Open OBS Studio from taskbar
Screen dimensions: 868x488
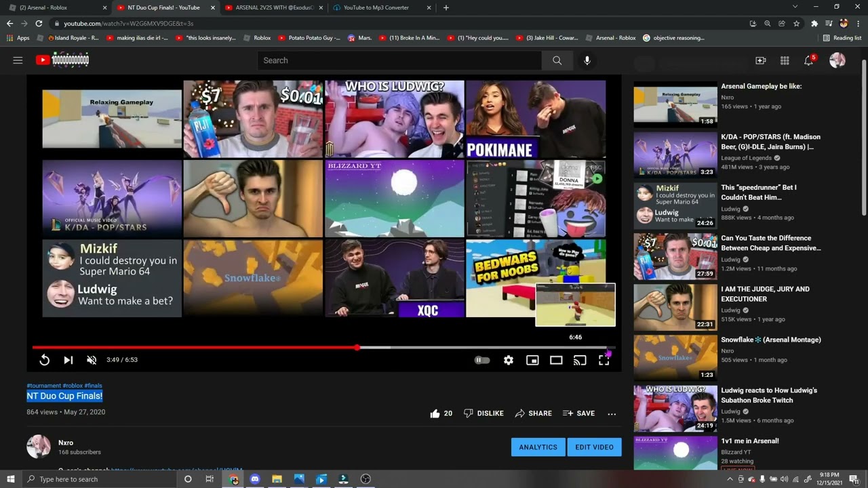click(x=366, y=479)
